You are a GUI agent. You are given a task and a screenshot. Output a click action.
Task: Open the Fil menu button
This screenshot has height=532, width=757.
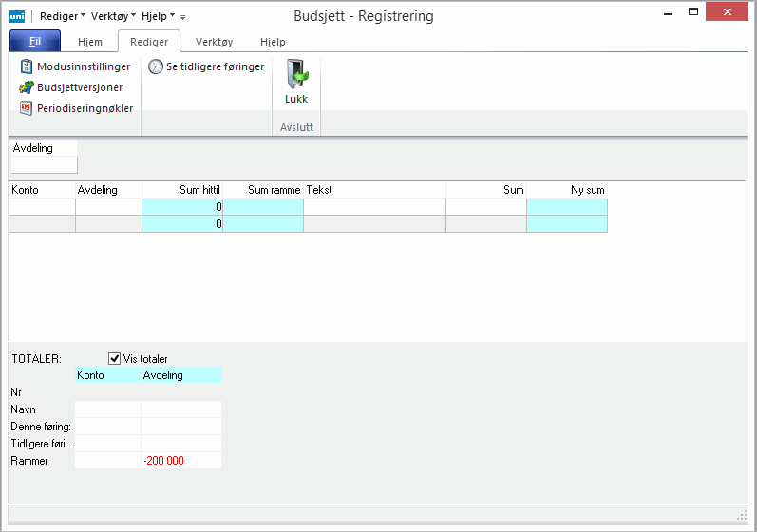tap(35, 42)
